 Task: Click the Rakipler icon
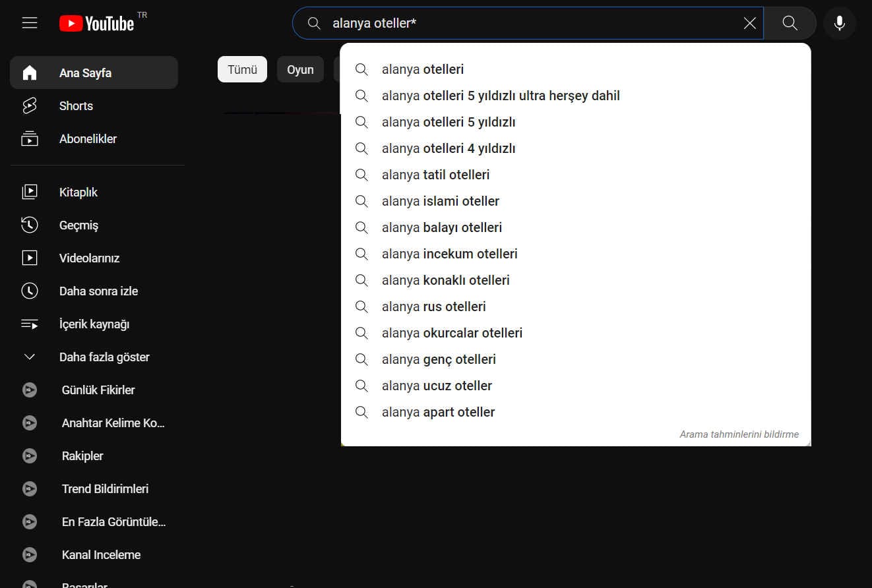pos(30,456)
